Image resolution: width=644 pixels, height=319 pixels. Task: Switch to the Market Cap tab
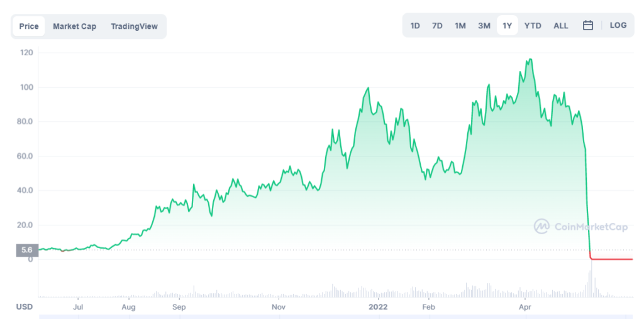click(x=74, y=26)
